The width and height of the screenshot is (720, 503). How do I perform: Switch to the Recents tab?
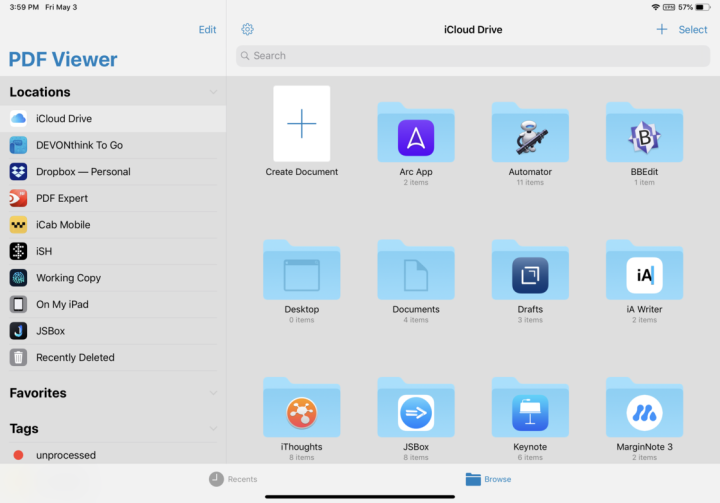coord(233,479)
